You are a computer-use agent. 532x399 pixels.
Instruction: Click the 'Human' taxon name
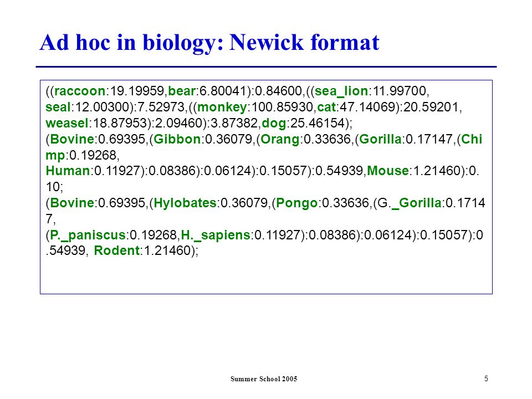(x=68, y=171)
